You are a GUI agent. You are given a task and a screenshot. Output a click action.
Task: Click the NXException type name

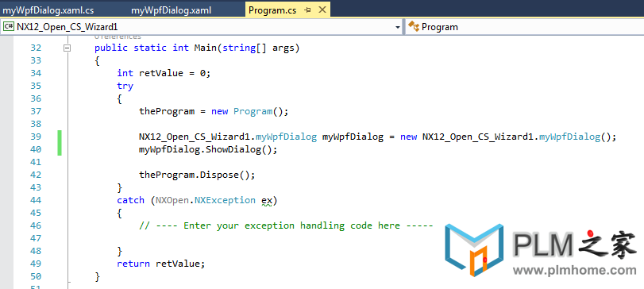click(225, 200)
